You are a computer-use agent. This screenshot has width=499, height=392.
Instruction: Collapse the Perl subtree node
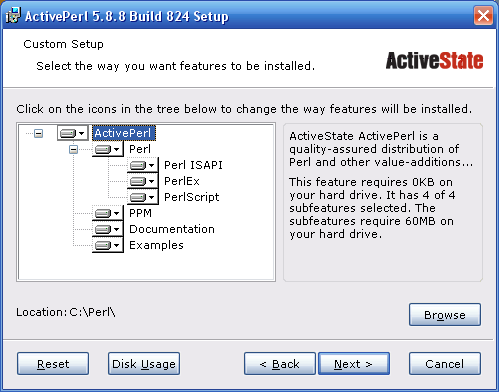point(73,149)
